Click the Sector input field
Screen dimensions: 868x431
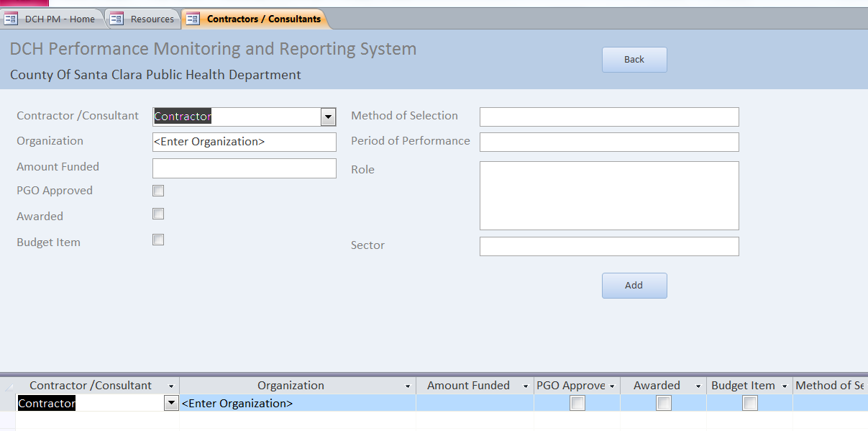tap(609, 246)
